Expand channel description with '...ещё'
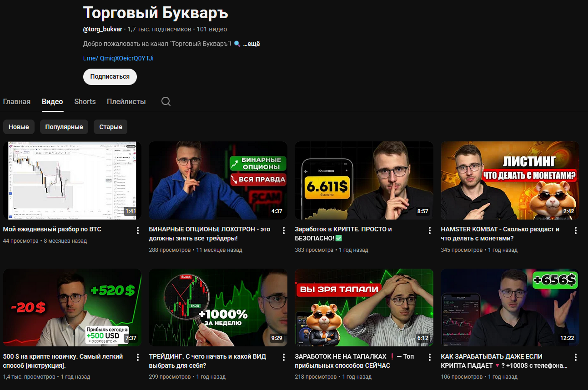Screen dimensions: 588x390 [251, 44]
